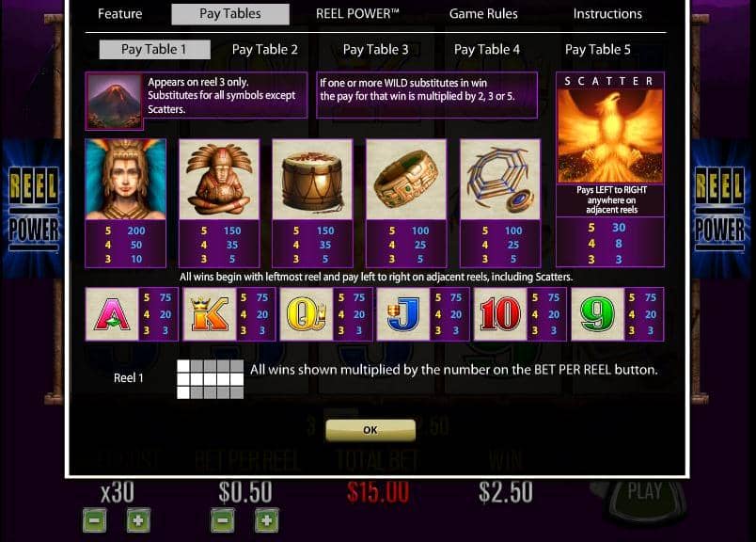The image size is (756, 542).
Task: Decrease the x30 reel multiplier
Action: [94, 520]
